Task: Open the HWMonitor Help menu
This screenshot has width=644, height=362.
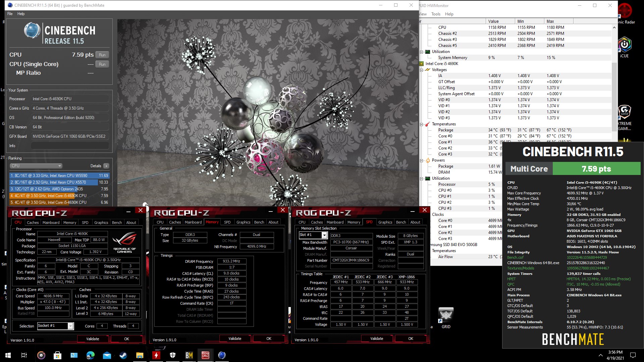Action: coord(449,14)
